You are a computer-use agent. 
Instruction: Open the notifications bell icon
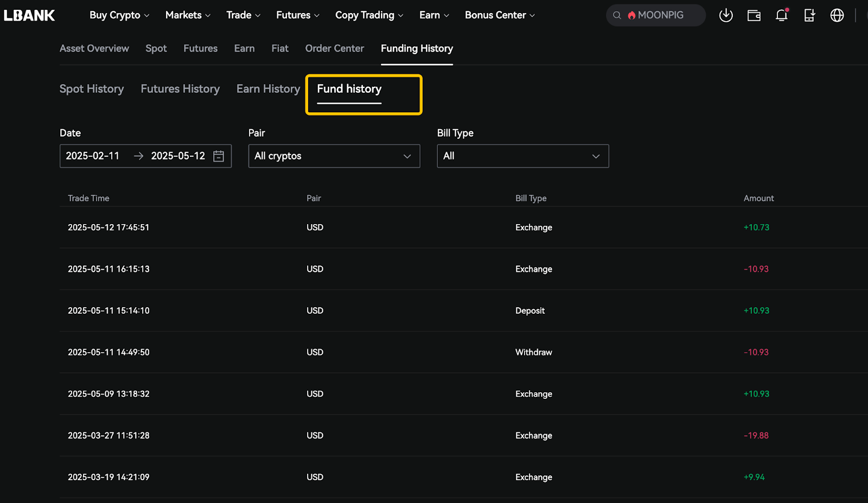point(782,15)
